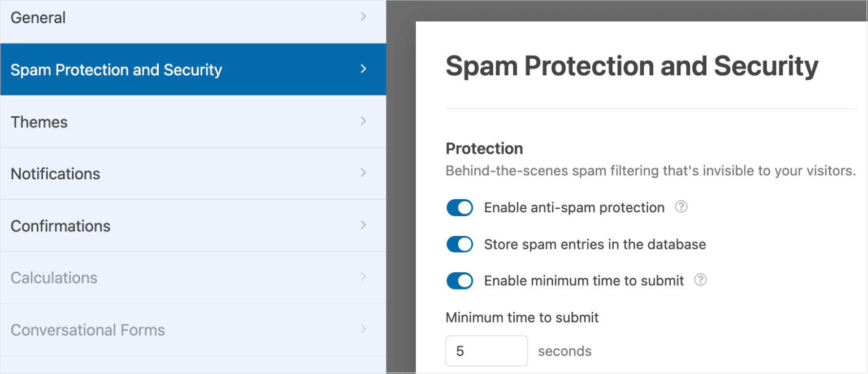Click the arrow next to Conversational Forms
The image size is (868, 374).
363,329
